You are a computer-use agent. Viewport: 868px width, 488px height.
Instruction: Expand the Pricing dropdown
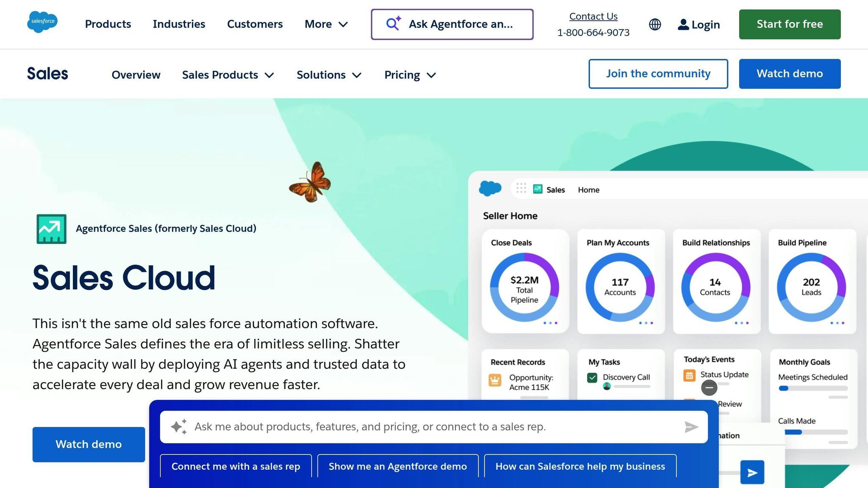(x=409, y=75)
